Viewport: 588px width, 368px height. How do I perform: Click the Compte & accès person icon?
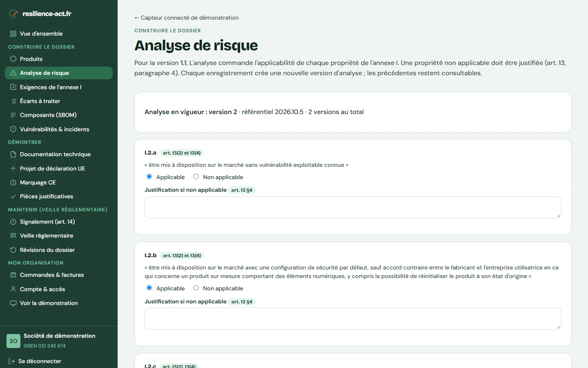[x=13, y=289]
